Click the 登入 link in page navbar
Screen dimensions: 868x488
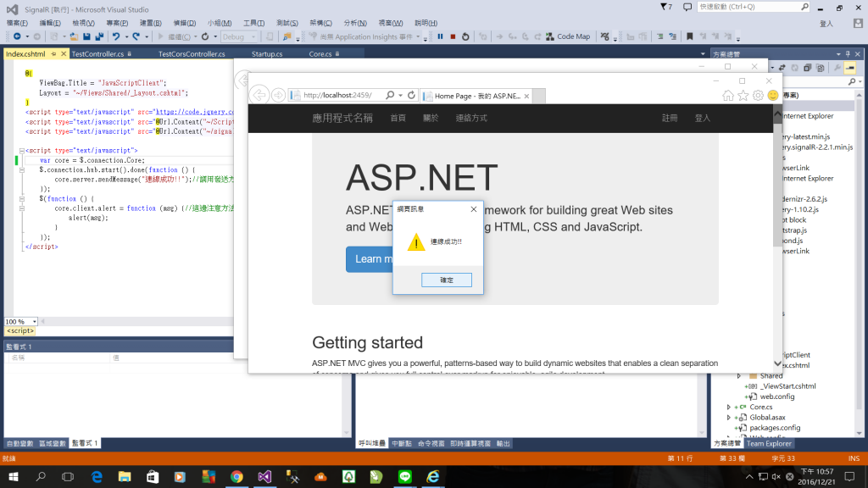click(702, 118)
